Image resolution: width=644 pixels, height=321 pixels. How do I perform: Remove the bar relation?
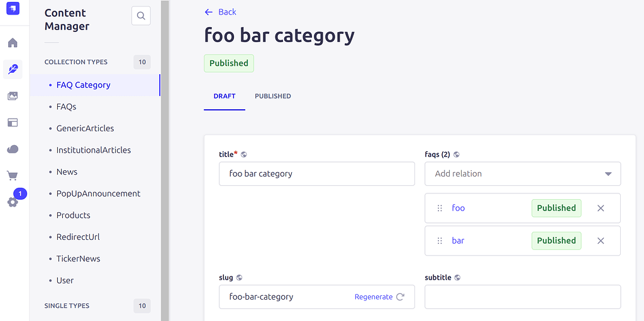[601, 241]
